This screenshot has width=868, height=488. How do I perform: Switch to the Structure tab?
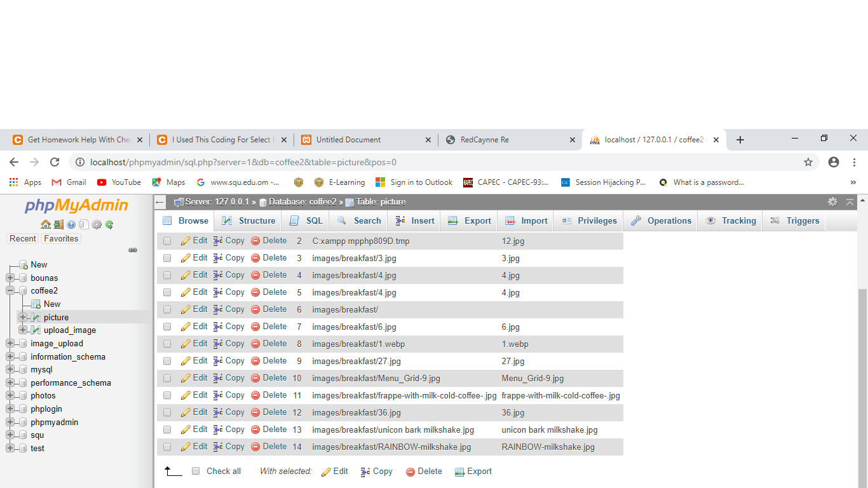248,220
